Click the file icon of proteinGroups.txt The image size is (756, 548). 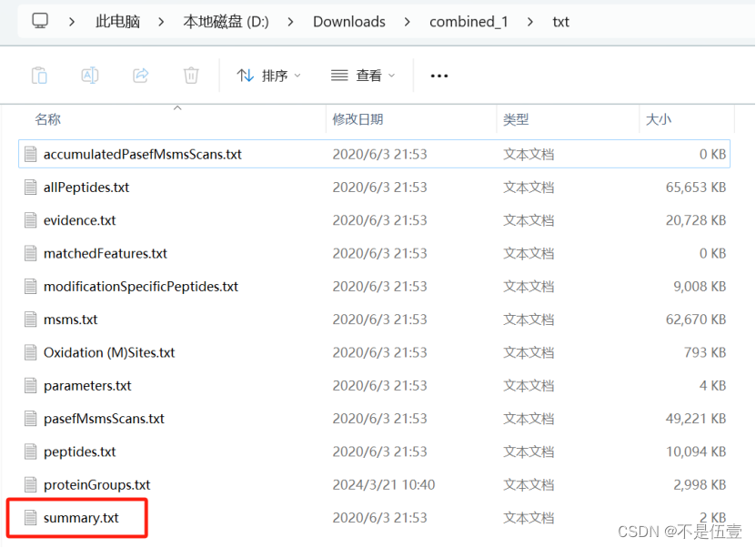pyautogui.click(x=30, y=485)
